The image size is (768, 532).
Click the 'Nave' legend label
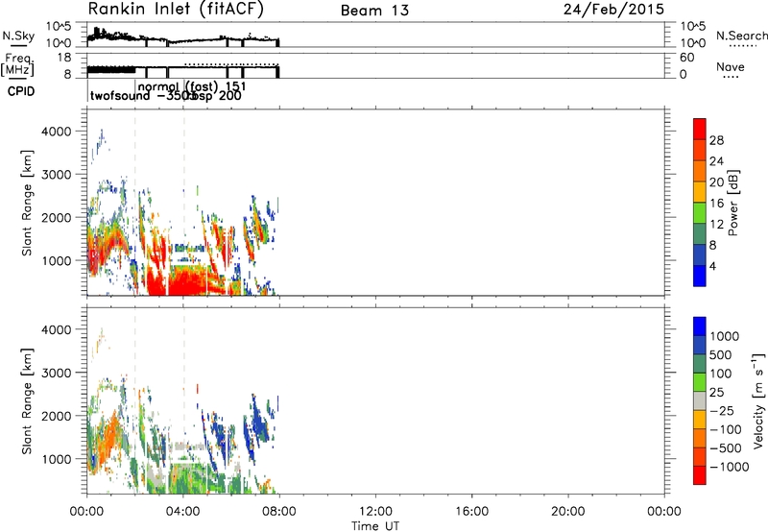(x=731, y=67)
